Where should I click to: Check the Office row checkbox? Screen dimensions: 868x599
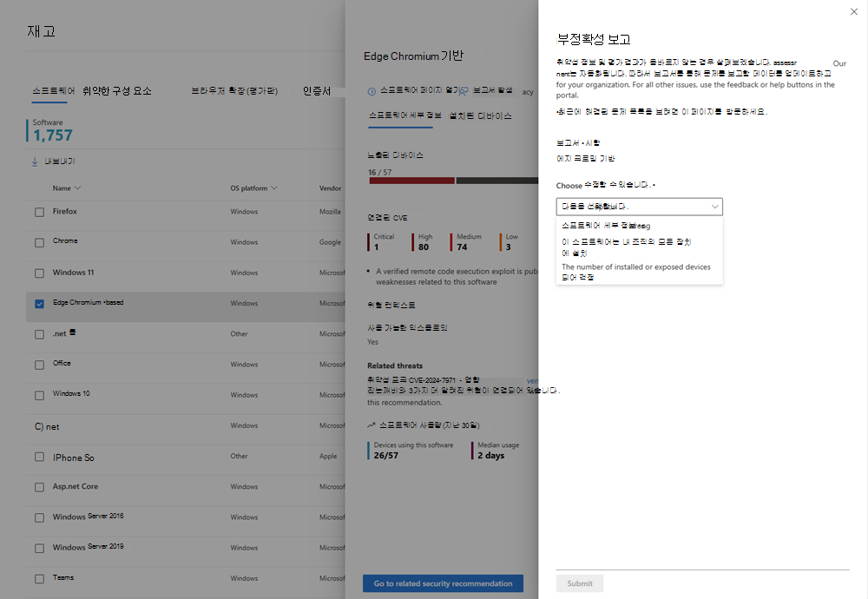[39, 365]
